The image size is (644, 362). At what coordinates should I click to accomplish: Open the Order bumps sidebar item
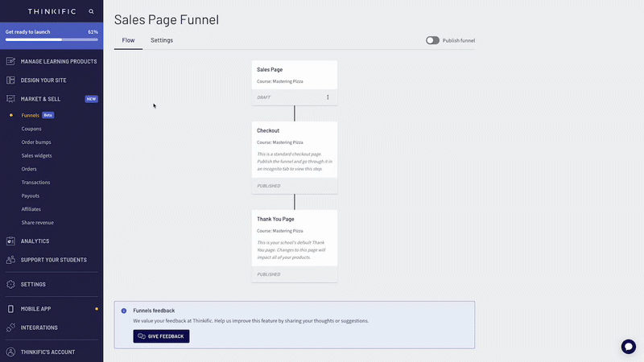[x=36, y=142]
